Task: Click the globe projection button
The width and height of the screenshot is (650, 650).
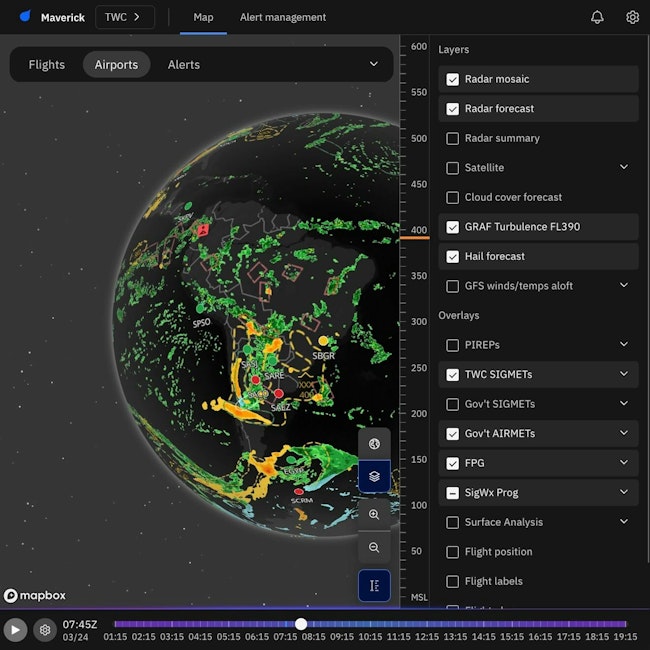Action: [374, 444]
